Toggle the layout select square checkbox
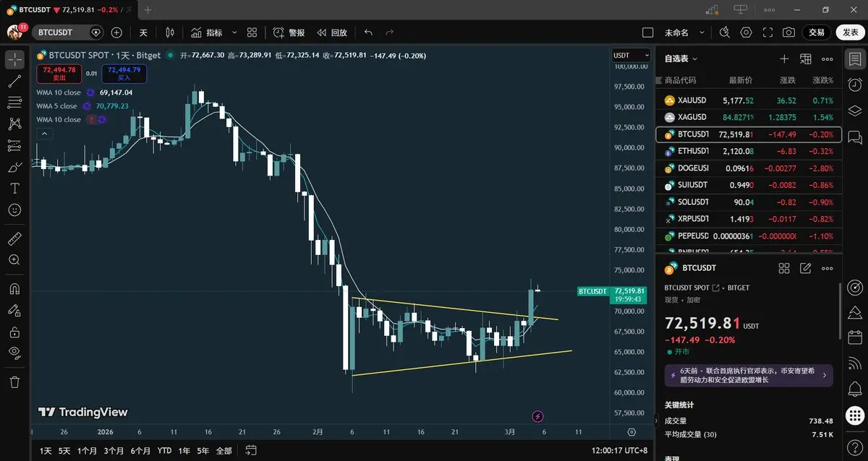Image resolution: width=868 pixels, height=461 pixels. point(648,33)
